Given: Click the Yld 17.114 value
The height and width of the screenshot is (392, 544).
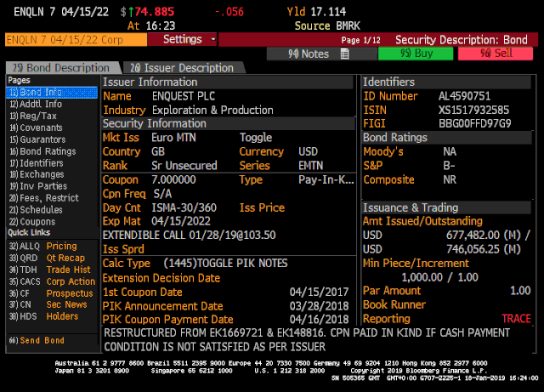Looking at the screenshot, I should [x=328, y=12].
